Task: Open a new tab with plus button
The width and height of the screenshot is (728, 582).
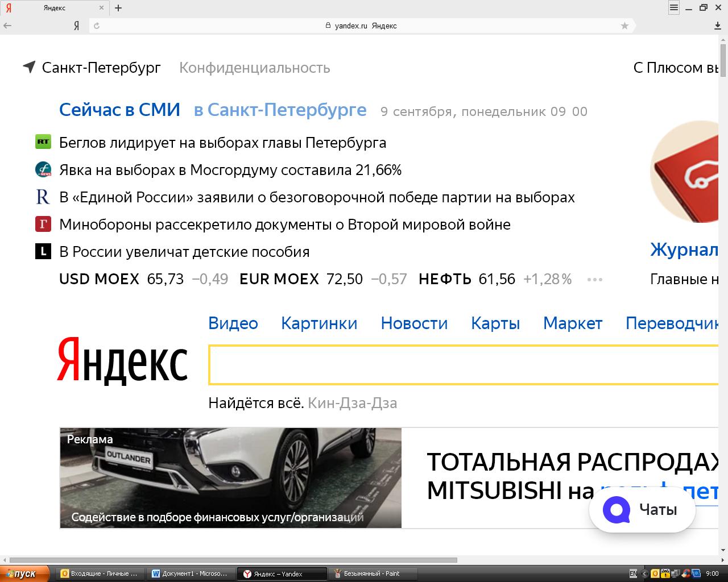Action: coord(118,8)
